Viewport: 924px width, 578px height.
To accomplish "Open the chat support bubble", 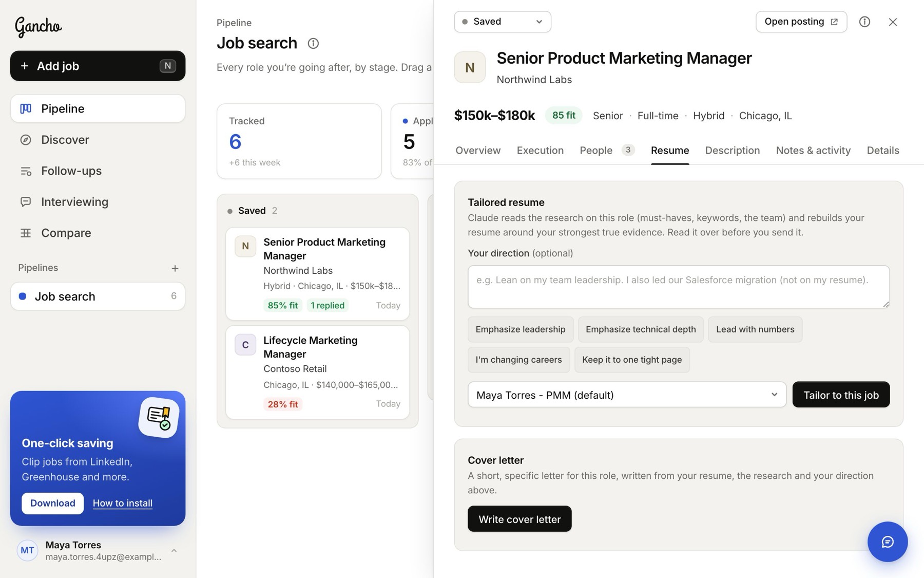I will 887,542.
